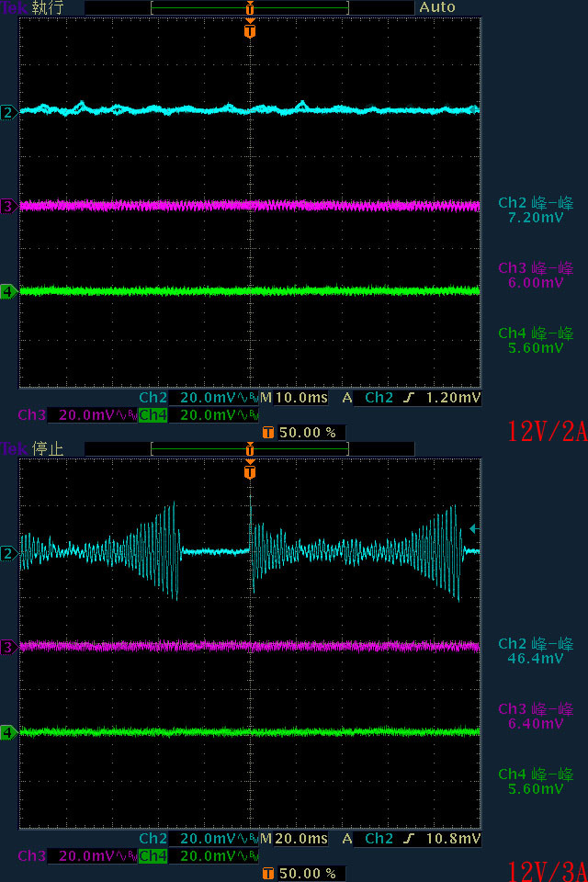Click the 50.00 % trigger position value in the 12V/3A capture
This screenshot has height=882, width=588.
pyautogui.click(x=308, y=874)
